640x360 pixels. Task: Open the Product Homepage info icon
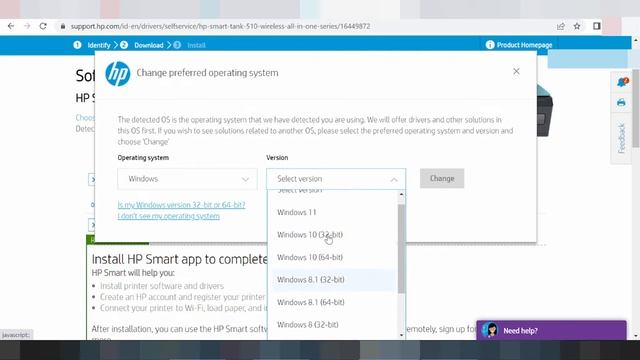[490, 45]
